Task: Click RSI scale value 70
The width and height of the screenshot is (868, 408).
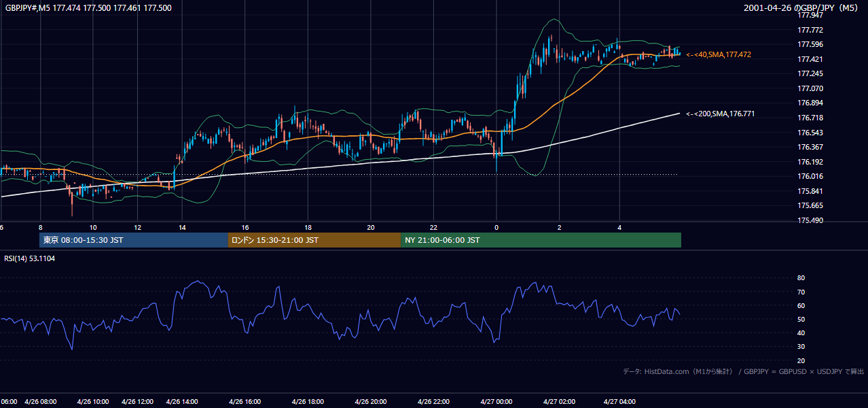Action: (x=801, y=292)
